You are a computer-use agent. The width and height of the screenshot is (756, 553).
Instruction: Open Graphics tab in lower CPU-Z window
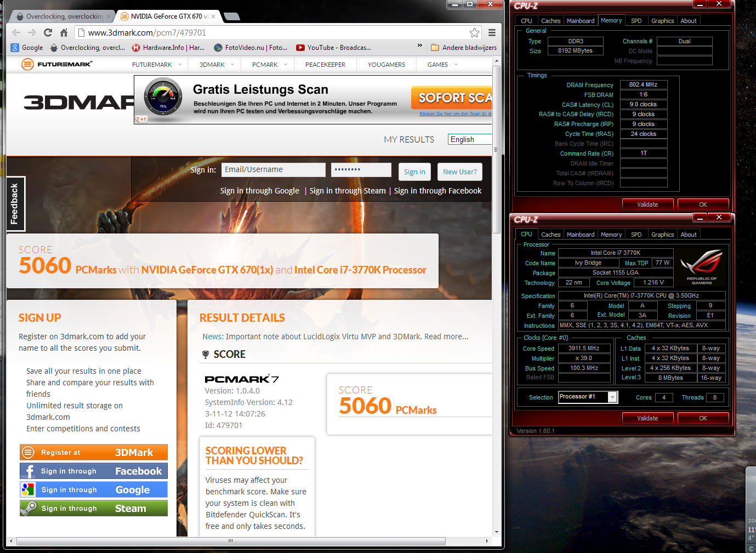click(x=662, y=235)
